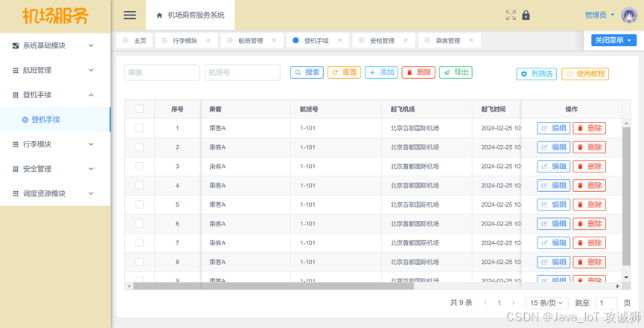Click the 航班管理 sidebar grid icon

click(16, 70)
